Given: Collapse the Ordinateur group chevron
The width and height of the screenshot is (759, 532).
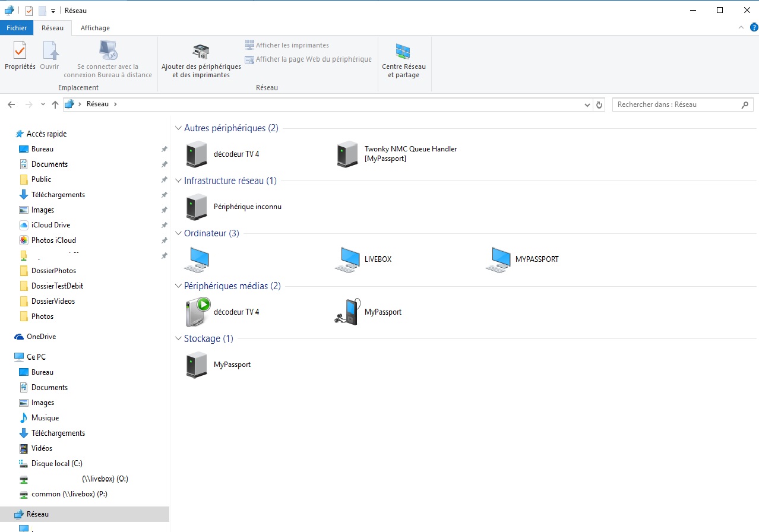Looking at the screenshot, I should point(178,234).
